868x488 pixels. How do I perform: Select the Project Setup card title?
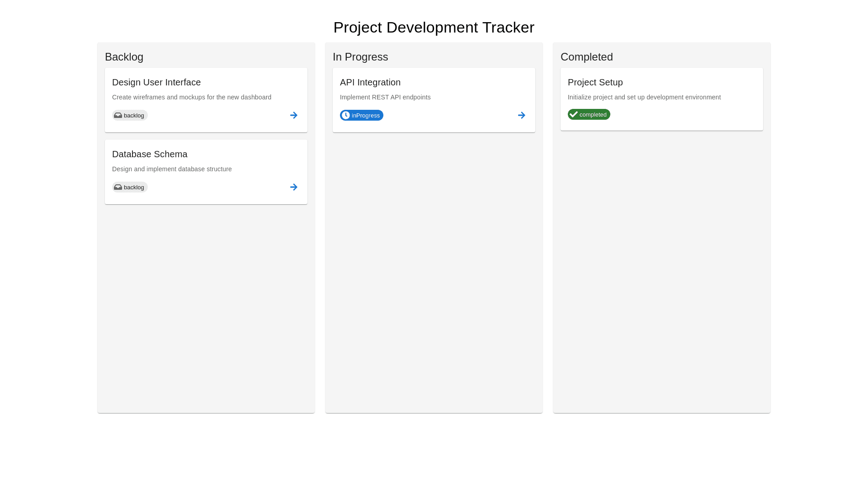pyautogui.click(x=595, y=82)
